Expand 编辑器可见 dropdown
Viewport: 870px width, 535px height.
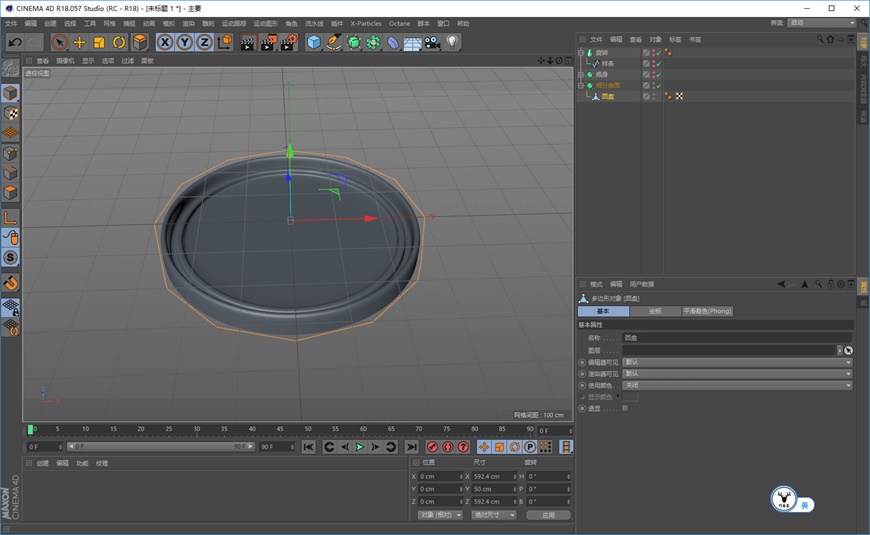[737, 362]
